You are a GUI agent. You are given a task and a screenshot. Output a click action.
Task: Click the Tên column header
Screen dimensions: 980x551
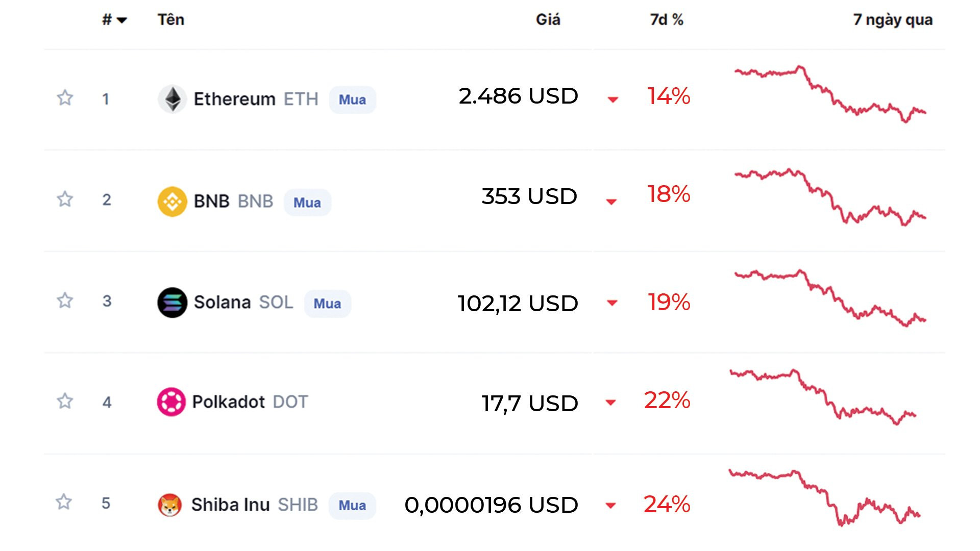click(x=171, y=19)
